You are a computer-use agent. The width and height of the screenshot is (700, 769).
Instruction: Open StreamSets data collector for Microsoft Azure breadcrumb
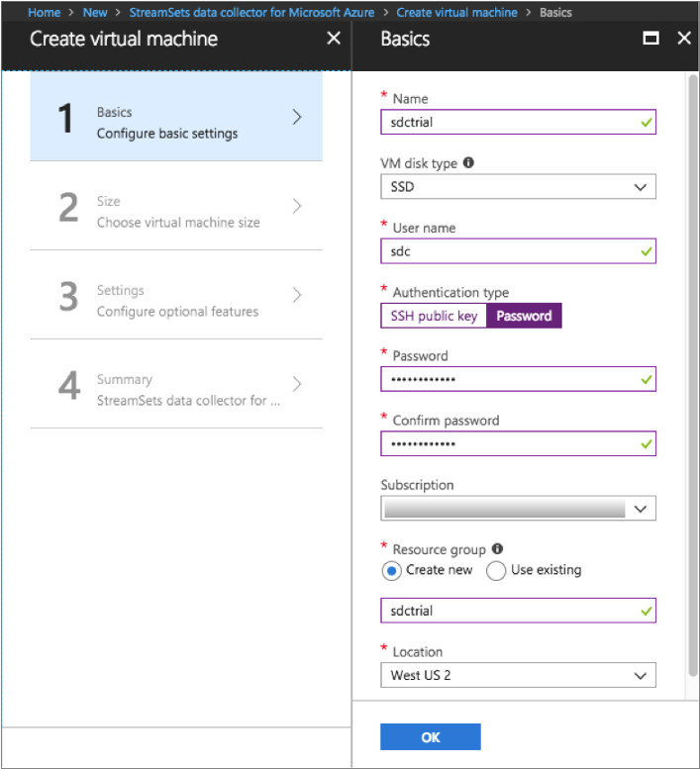[251, 12]
